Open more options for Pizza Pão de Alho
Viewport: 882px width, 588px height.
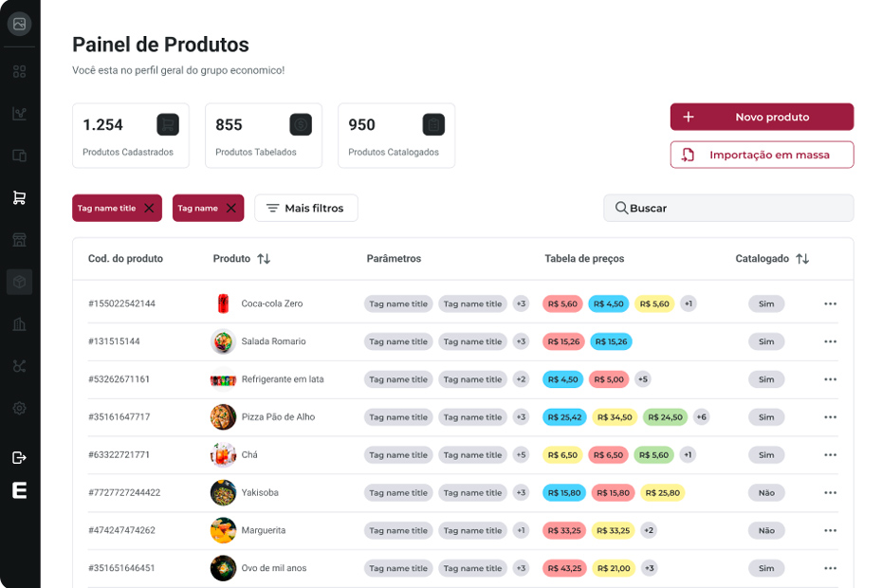point(830,417)
